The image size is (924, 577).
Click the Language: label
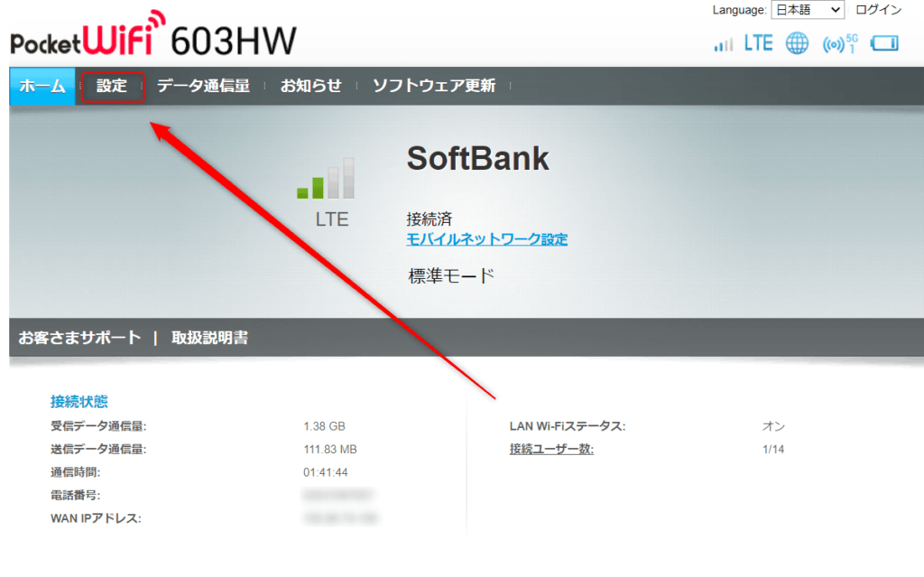coord(739,10)
